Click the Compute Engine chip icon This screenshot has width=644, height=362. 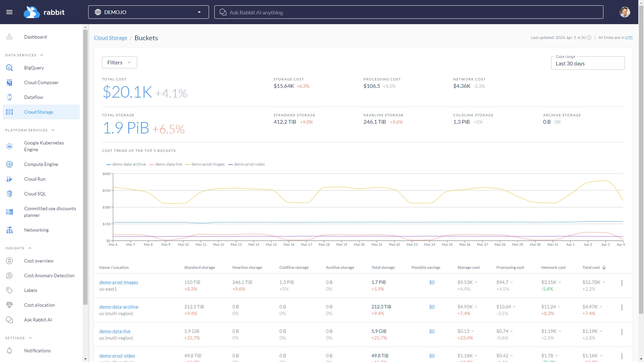coord(9,164)
